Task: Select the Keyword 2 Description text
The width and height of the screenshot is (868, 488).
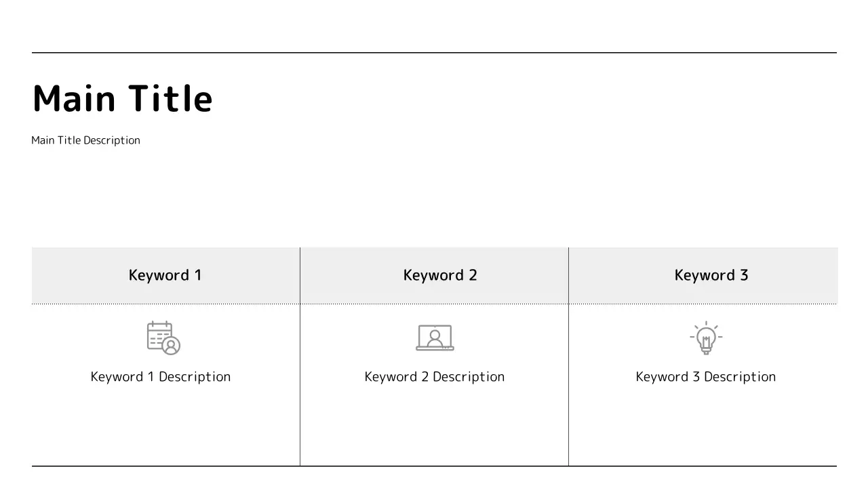Action: pyautogui.click(x=435, y=377)
